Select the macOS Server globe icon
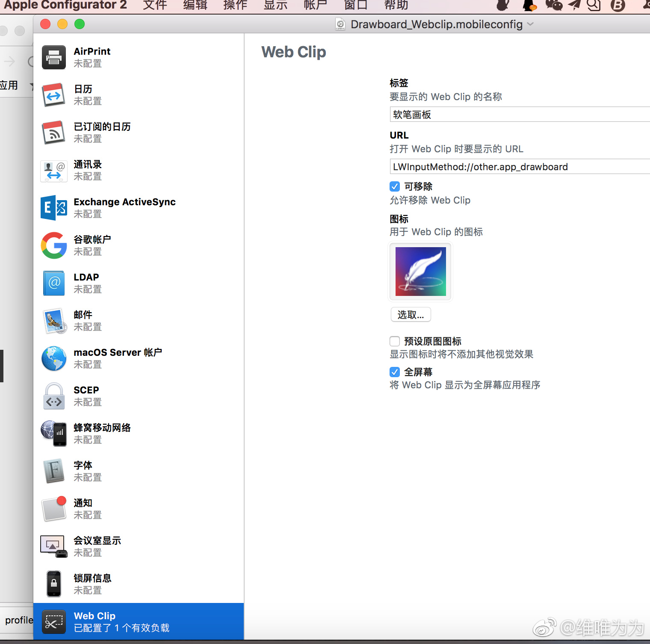 click(x=54, y=358)
